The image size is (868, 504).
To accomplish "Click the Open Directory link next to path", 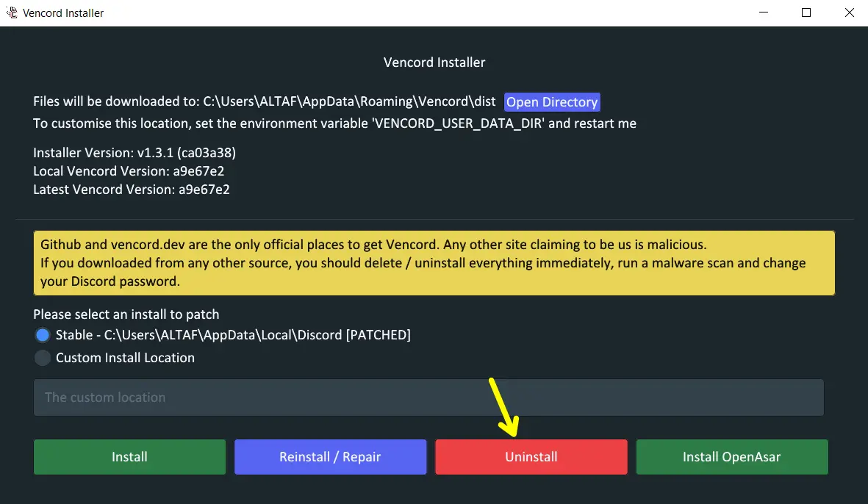I will [x=552, y=101].
